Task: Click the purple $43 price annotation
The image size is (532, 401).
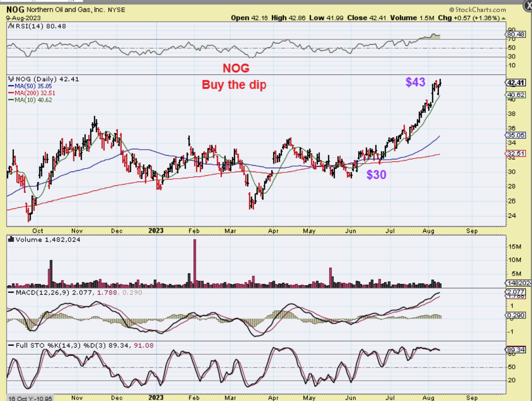Action: click(415, 82)
